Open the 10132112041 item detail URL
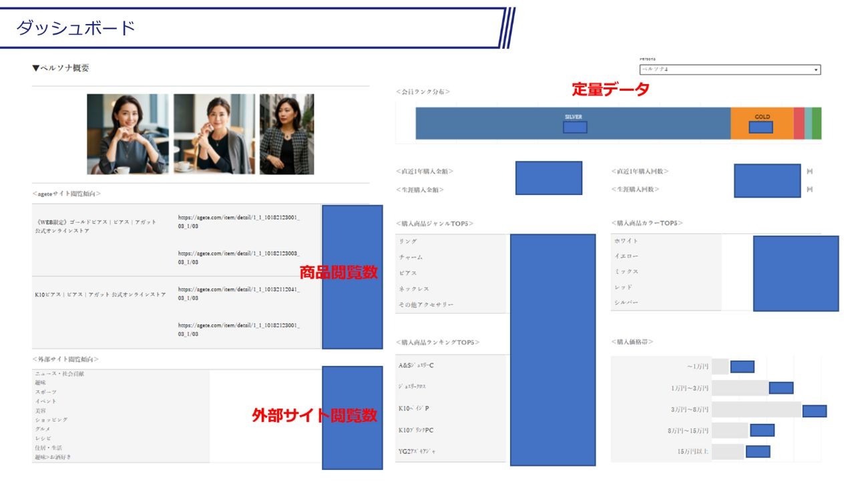The height and width of the screenshot is (484, 868). pos(238,294)
